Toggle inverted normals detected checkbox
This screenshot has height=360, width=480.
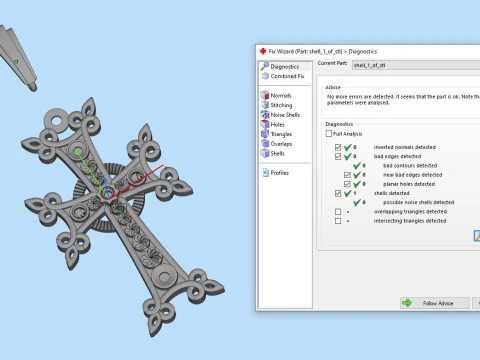click(x=338, y=147)
